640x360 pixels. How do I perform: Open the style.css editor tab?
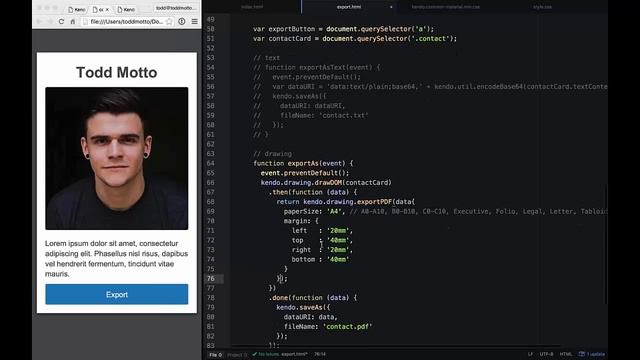point(542,7)
